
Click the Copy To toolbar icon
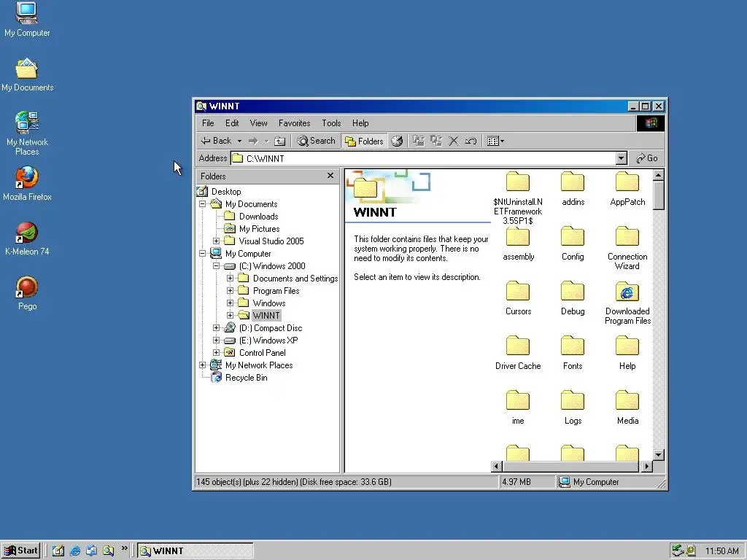click(x=436, y=141)
